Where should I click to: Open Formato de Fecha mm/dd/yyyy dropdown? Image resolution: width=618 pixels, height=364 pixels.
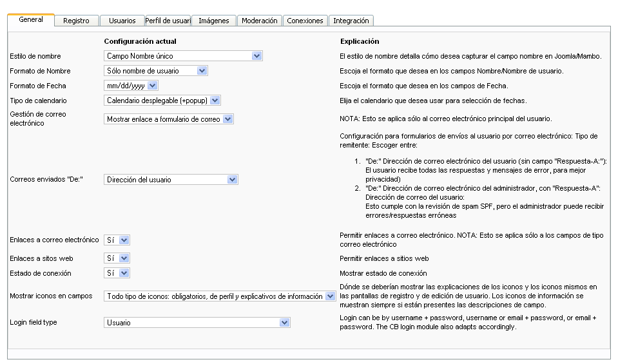pyautogui.click(x=131, y=86)
